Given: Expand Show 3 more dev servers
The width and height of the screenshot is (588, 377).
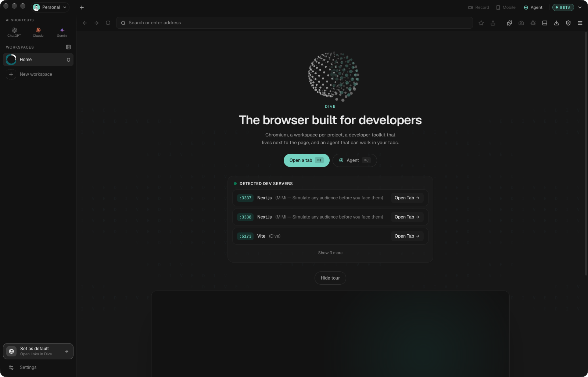Looking at the screenshot, I should click(330, 253).
